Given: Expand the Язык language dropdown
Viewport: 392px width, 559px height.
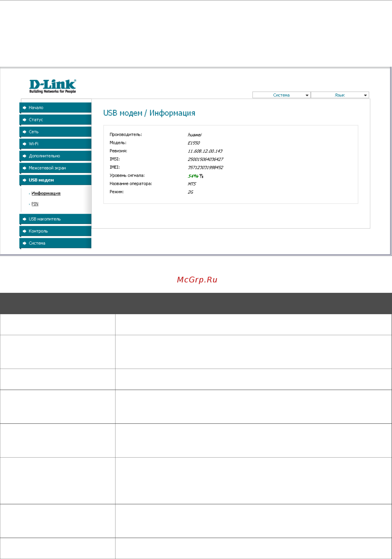Looking at the screenshot, I should 340,95.
